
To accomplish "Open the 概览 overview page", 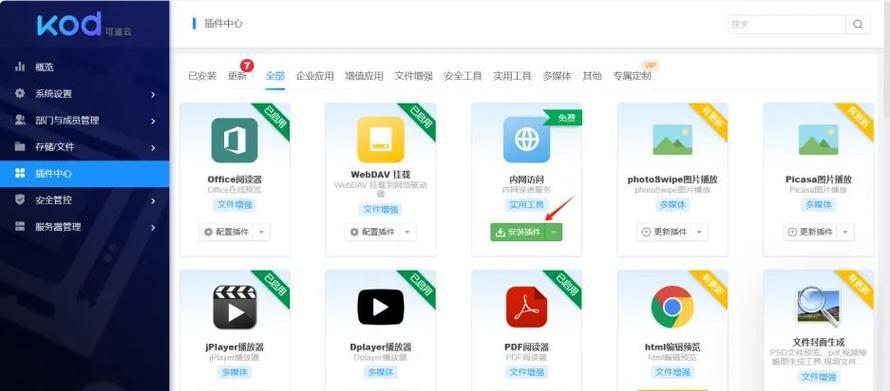I will pos(44,67).
